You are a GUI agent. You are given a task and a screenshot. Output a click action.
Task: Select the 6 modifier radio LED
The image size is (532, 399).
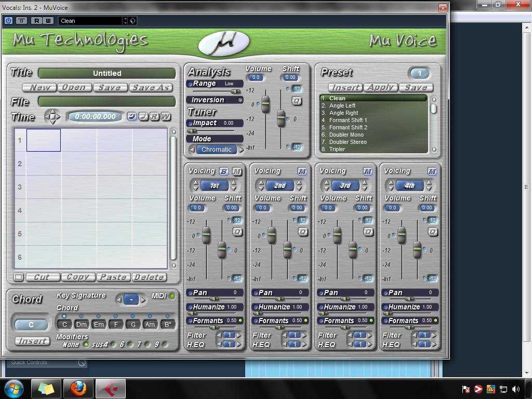[130, 345]
